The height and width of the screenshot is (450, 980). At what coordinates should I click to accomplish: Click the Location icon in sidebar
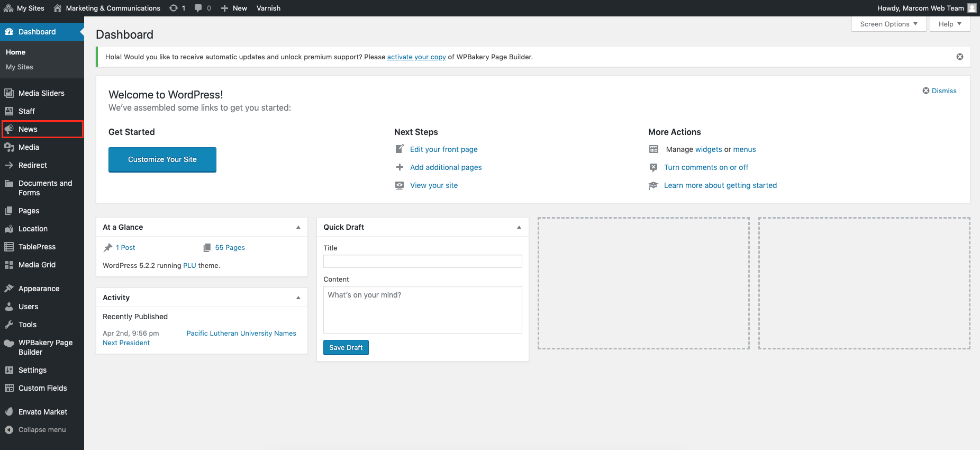[x=9, y=229]
